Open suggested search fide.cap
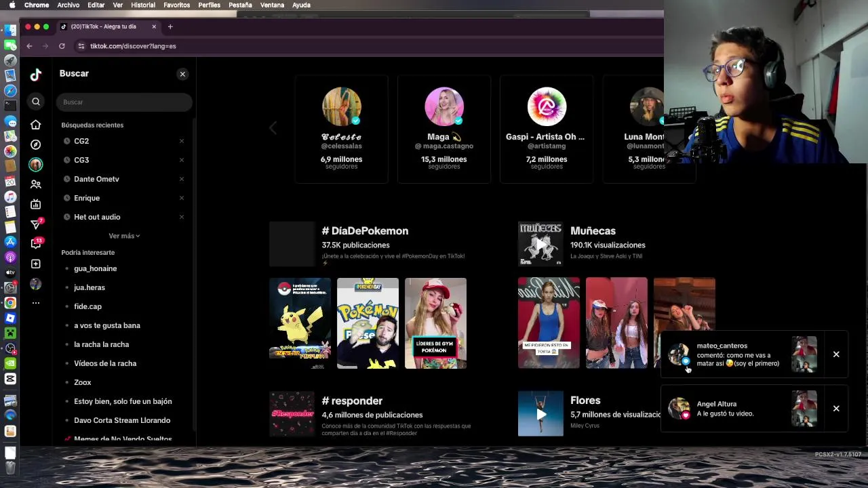 (87, 306)
